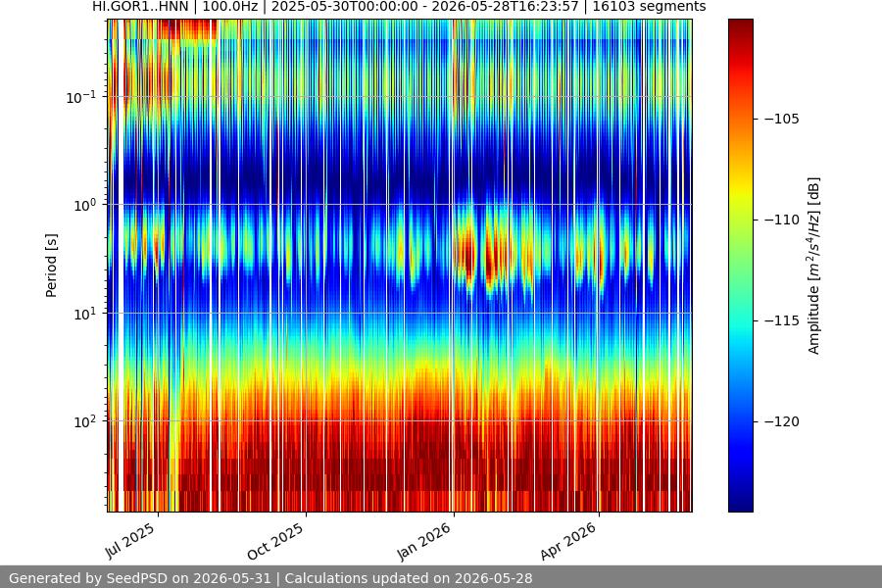Click the -120 colorbar tick label
Image resolution: width=882 pixels, height=588 pixels.
[x=782, y=421]
